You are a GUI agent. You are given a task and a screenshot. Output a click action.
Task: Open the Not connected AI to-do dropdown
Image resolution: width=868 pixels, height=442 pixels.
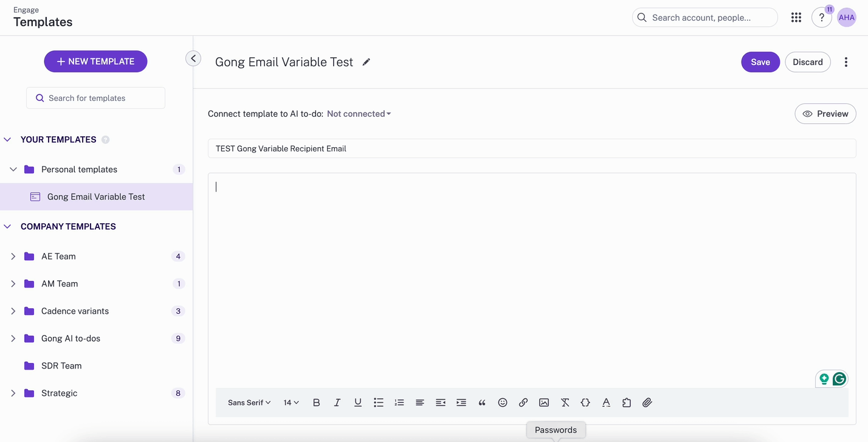point(359,114)
